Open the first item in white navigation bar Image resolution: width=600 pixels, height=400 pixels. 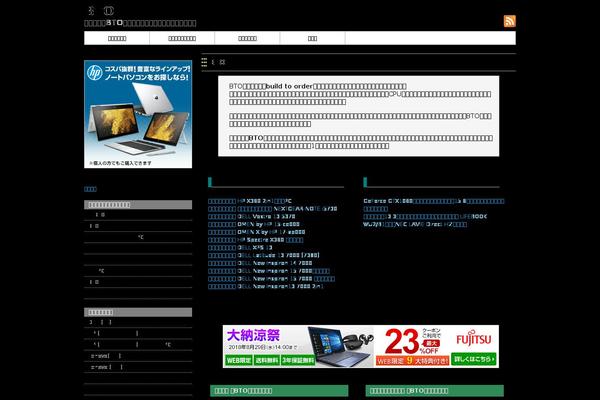pos(117,38)
